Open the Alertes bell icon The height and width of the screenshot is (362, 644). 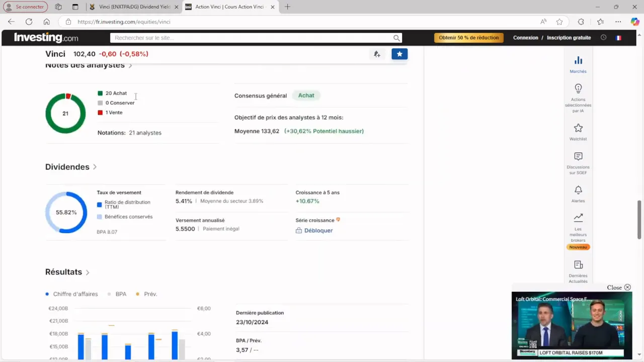pos(578,190)
